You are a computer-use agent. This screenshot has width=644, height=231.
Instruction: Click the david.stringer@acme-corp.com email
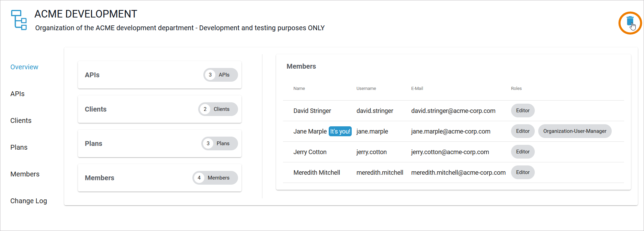453,111
